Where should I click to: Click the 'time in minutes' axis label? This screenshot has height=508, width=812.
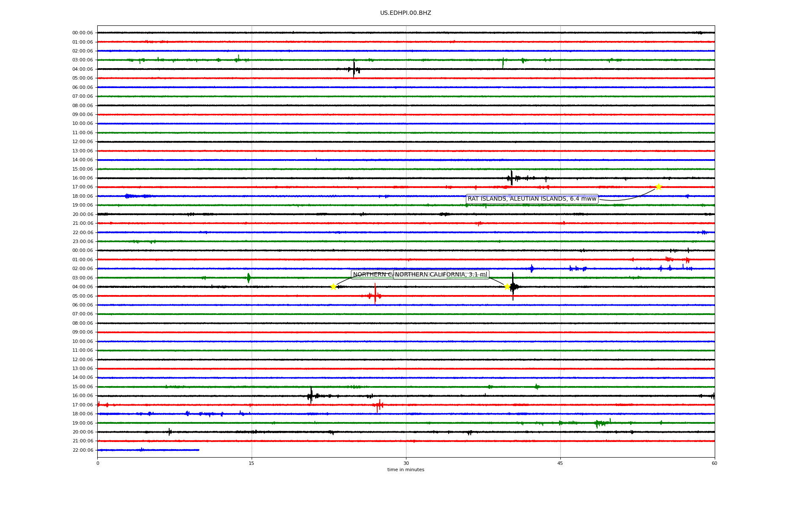[405, 469]
